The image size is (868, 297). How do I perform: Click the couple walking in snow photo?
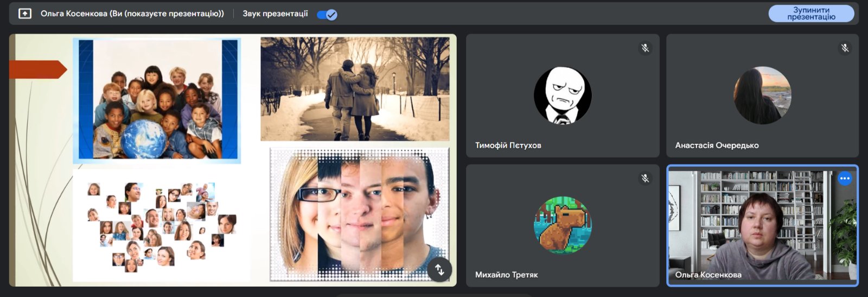pos(355,89)
